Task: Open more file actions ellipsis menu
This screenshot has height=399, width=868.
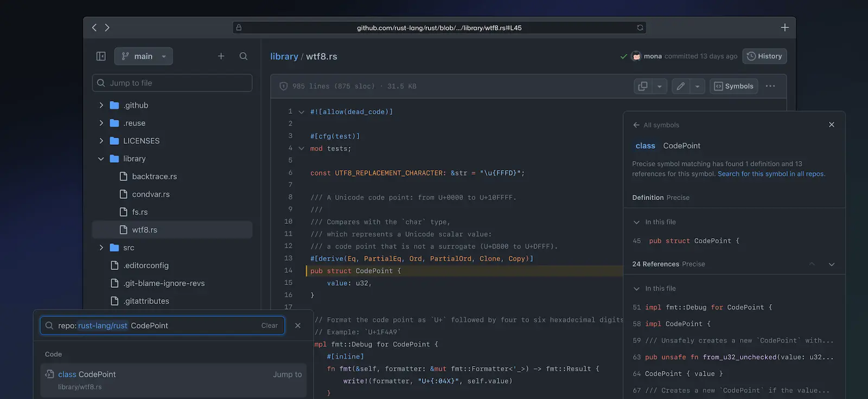Action: [x=770, y=86]
